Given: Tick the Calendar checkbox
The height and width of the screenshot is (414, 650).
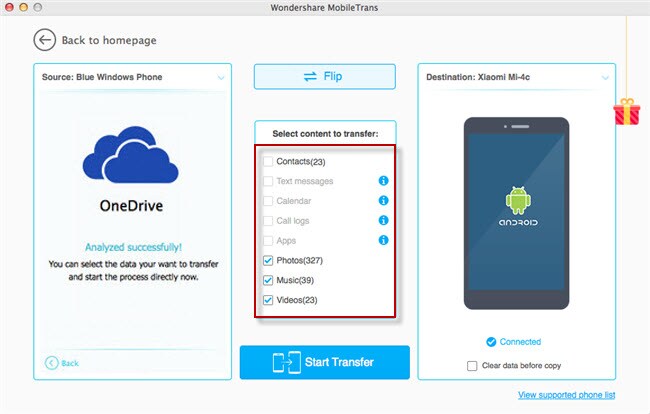Looking at the screenshot, I should pos(268,201).
